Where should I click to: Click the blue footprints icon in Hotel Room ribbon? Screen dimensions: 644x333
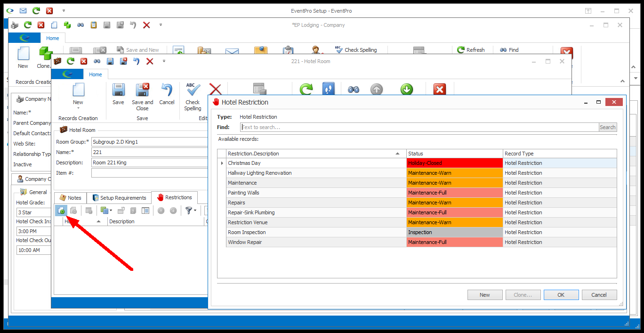coord(329,89)
